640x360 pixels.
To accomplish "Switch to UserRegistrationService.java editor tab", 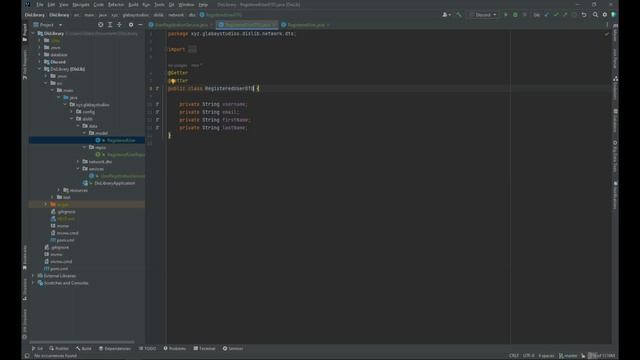I will point(182,25).
